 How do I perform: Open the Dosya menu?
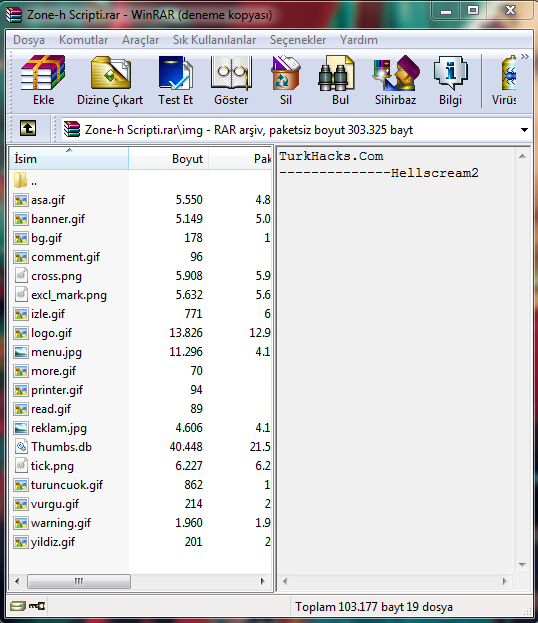[x=29, y=40]
